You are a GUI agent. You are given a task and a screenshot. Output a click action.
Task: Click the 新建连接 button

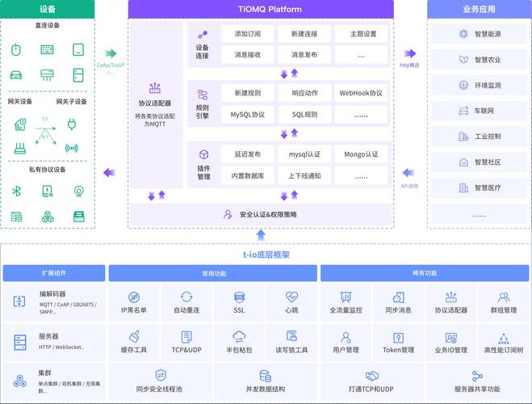[x=304, y=34]
